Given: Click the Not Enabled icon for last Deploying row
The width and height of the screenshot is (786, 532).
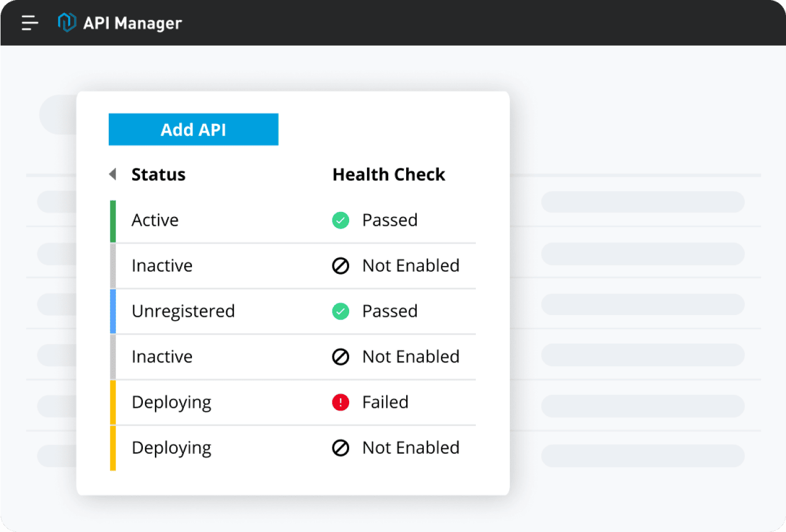Looking at the screenshot, I should tap(340, 448).
